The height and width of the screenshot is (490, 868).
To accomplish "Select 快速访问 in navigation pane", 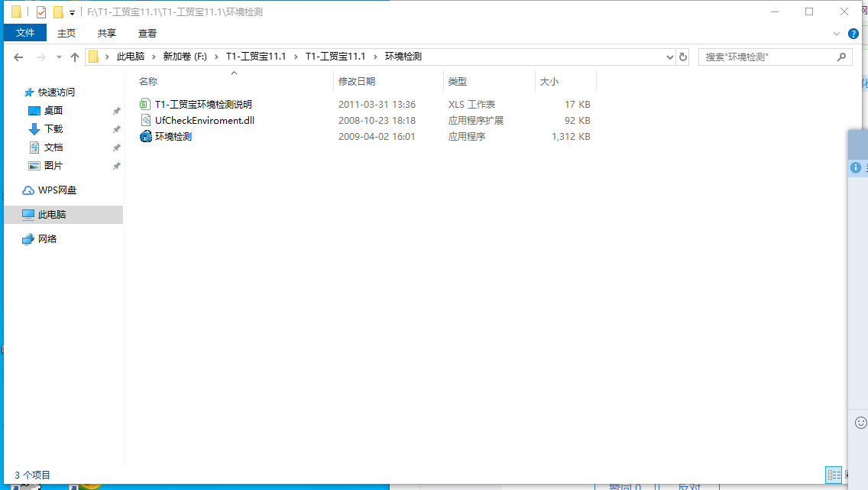I will click(56, 92).
